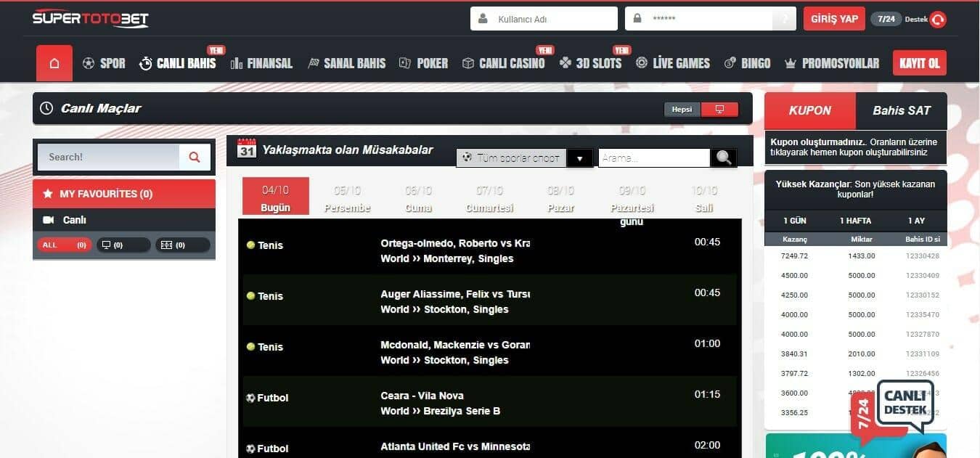Screen dimensions: 980x458
Task: Toggle the Hepsi view button
Action: pyautogui.click(x=682, y=110)
